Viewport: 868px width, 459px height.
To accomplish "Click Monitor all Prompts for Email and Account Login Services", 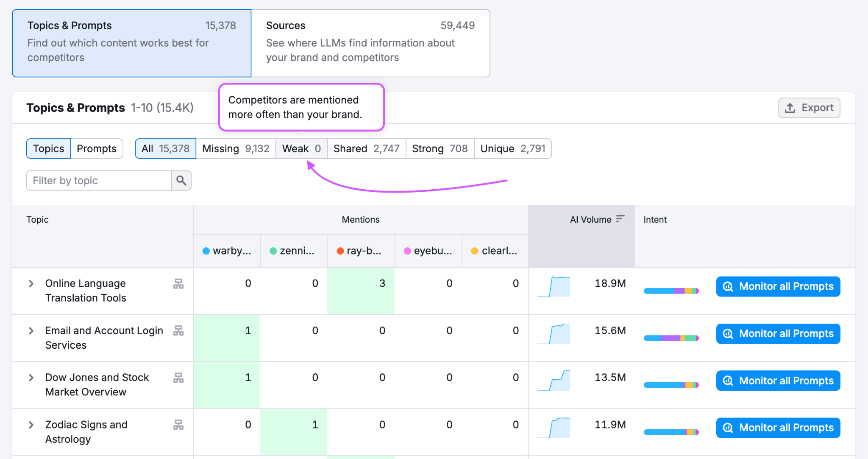I will click(777, 334).
